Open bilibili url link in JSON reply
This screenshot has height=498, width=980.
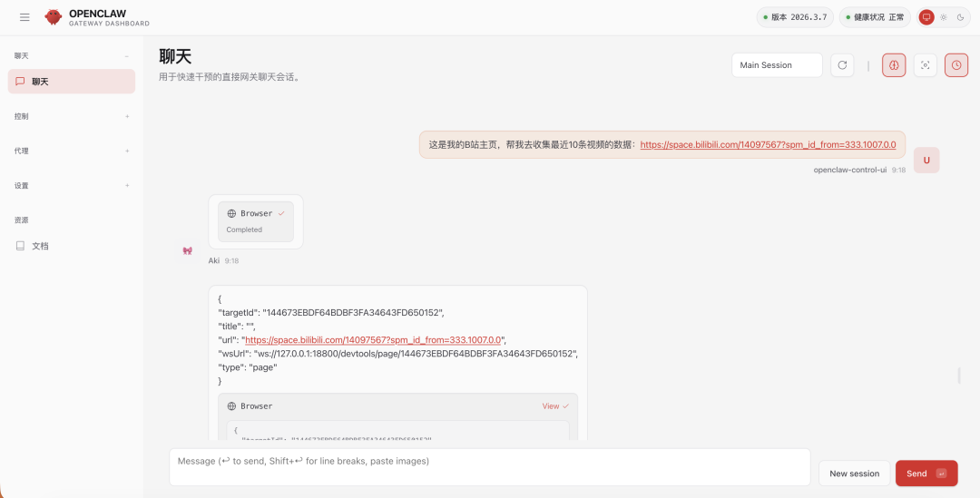click(373, 340)
